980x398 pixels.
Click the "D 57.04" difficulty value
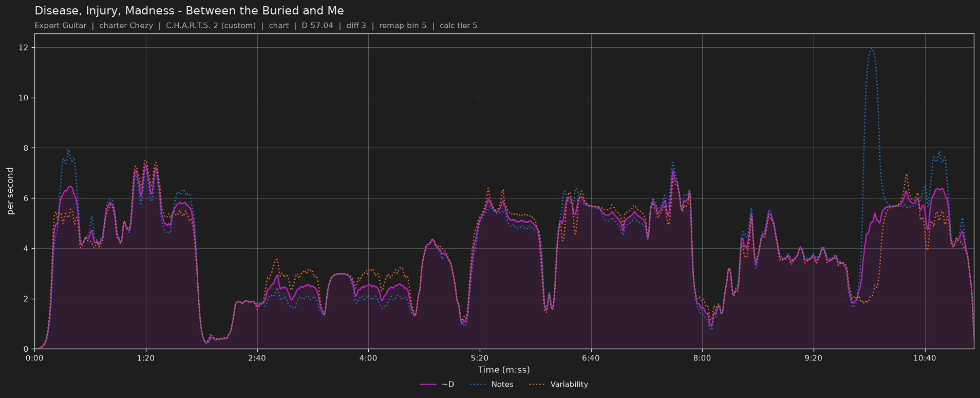click(317, 26)
